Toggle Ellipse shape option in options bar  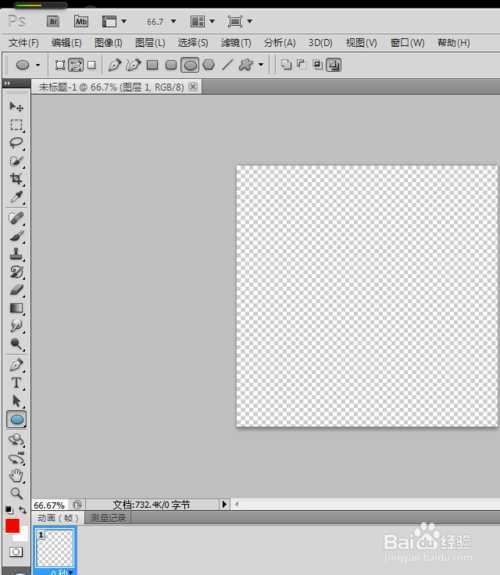point(190,65)
